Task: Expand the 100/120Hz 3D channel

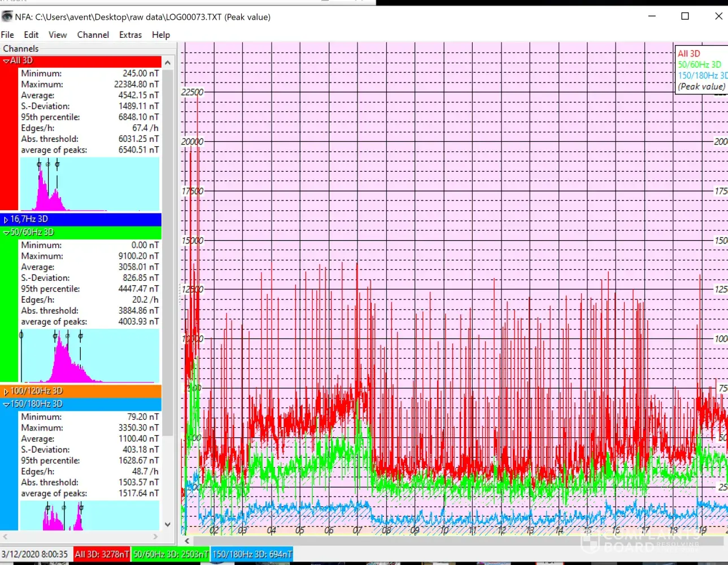Action: pyautogui.click(x=6, y=391)
